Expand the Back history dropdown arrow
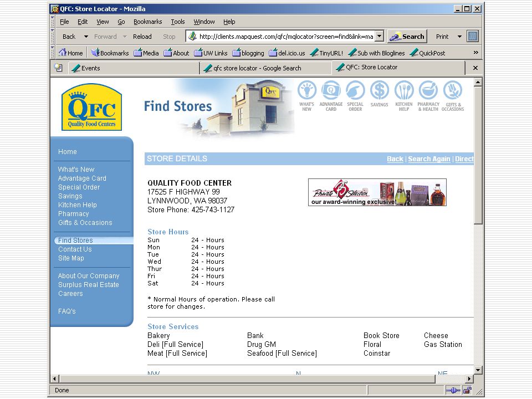This screenshot has width=532, height=399. (86, 37)
